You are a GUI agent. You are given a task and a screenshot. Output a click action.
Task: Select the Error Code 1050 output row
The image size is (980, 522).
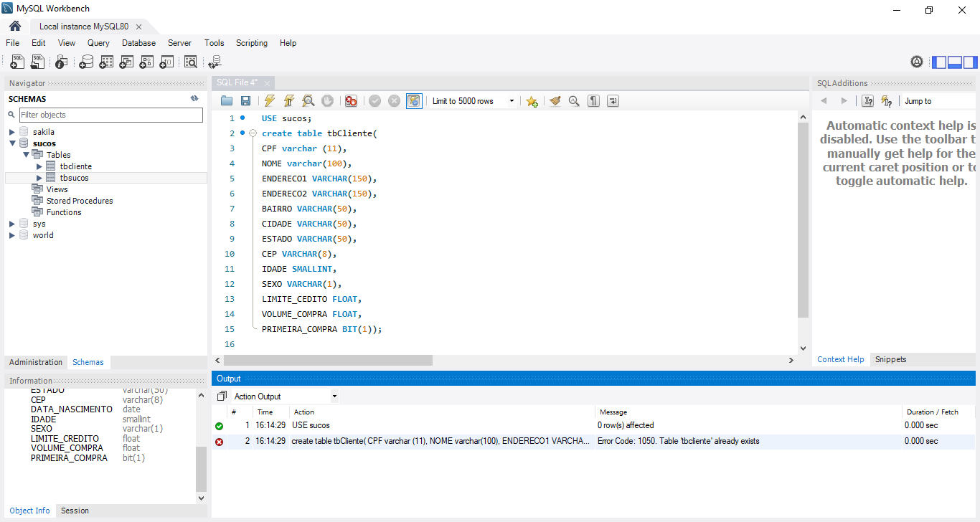pyautogui.click(x=594, y=442)
